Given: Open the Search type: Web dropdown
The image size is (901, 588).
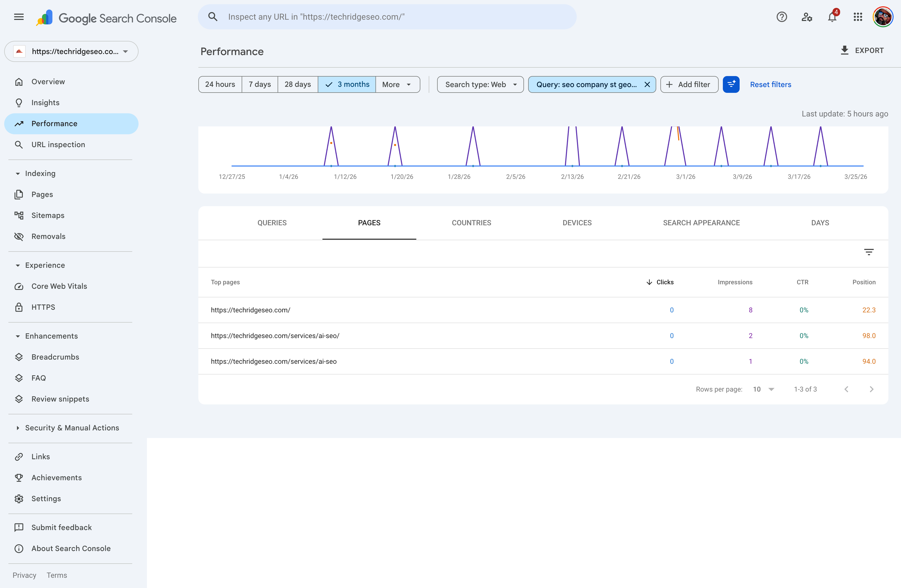Looking at the screenshot, I should [x=480, y=84].
